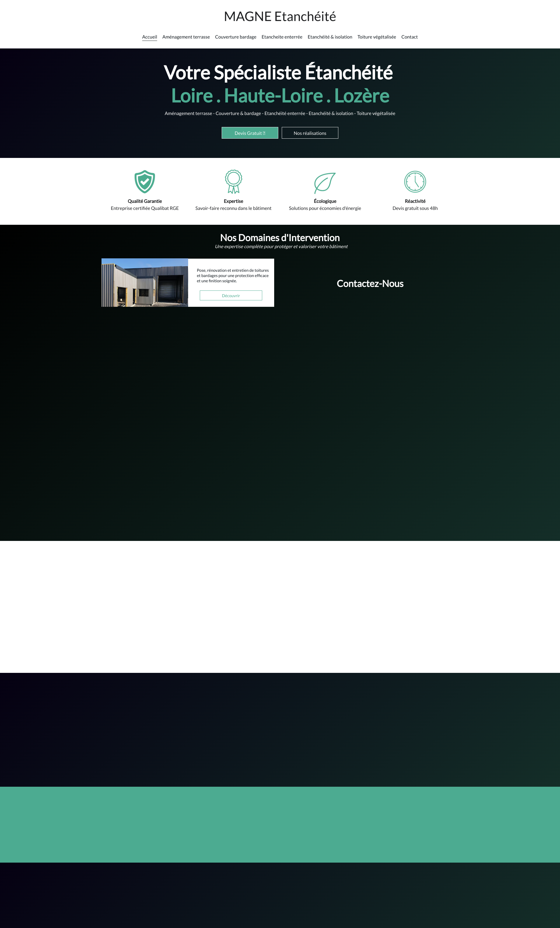Click the Expertise ribbon badge icon

point(233,182)
